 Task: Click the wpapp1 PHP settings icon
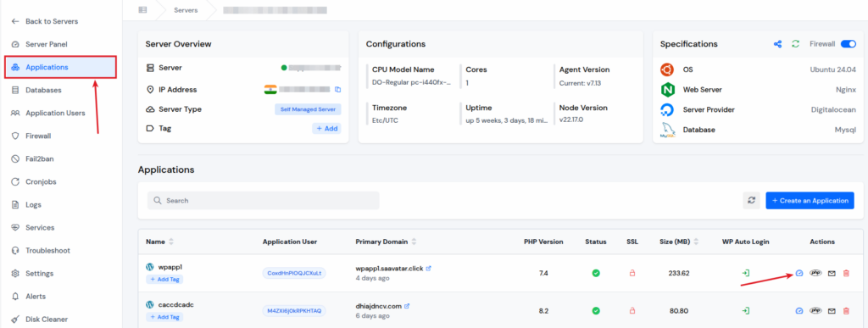815,273
